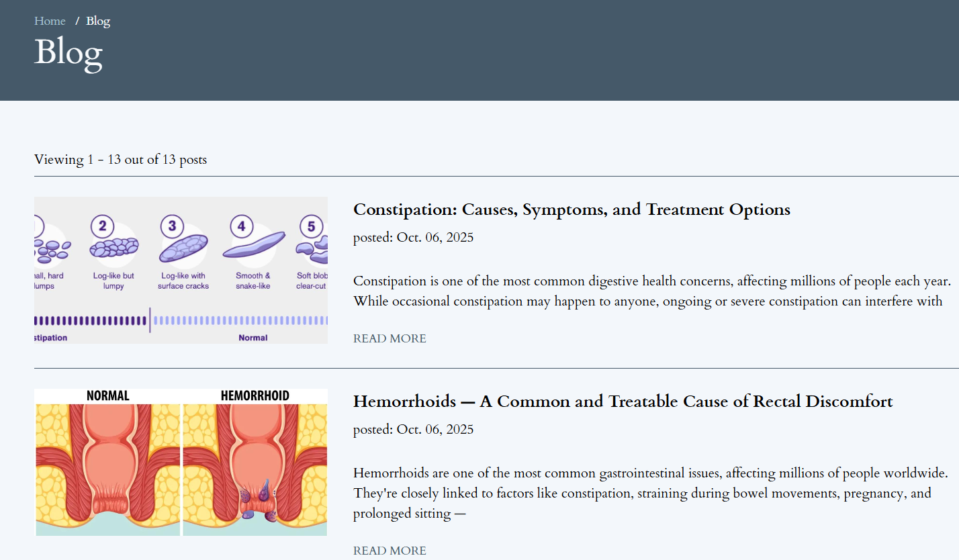959x560 pixels.
Task: Click the number 5 circle in stool chart
Action: tap(311, 226)
